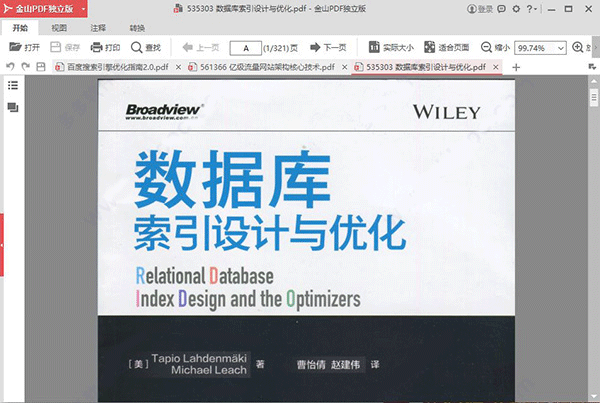The height and width of the screenshot is (403, 600).
Task: Switch to the 开始 ribbon tab
Action: (20, 28)
